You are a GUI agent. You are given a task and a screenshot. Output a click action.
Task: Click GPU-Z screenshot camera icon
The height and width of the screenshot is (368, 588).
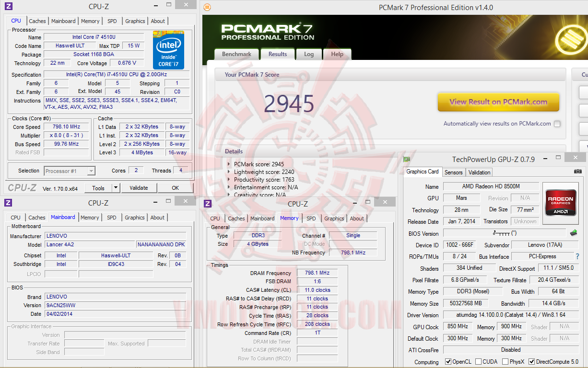(577, 172)
